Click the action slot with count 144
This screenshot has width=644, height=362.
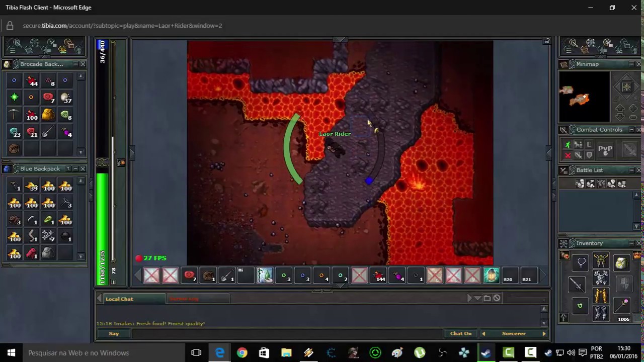tap(378, 276)
